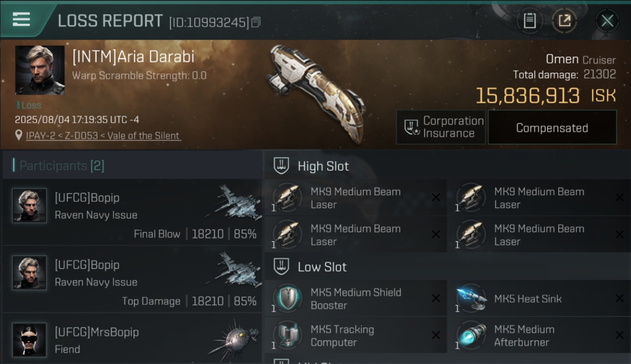Select the MK5 Medium Shield Booster icon
The image size is (631, 364).
(287, 298)
